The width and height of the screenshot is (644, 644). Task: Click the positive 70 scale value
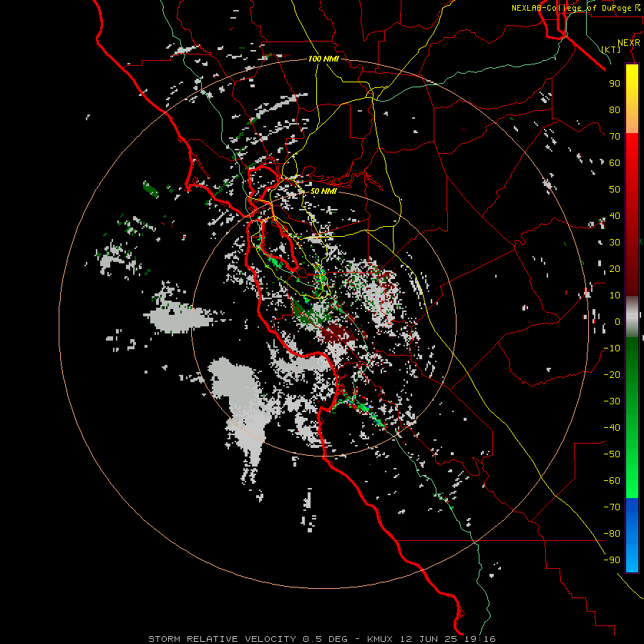615,137
